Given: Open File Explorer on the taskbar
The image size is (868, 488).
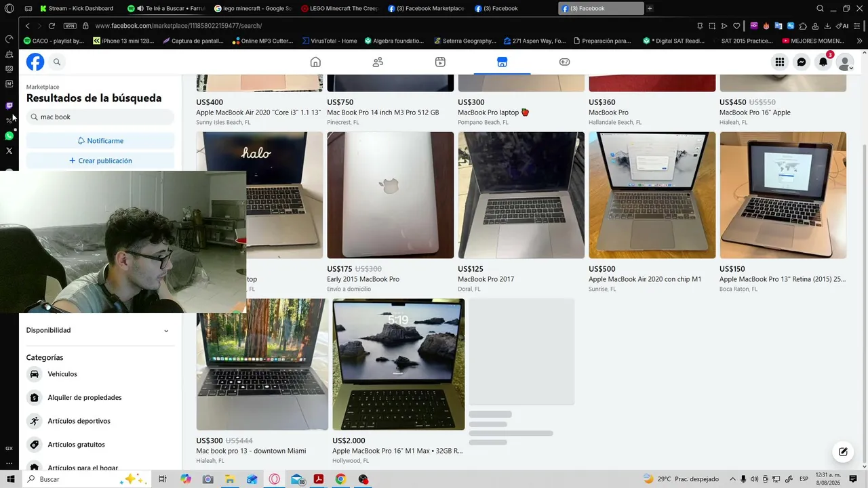Looking at the screenshot, I should [230, 479].
